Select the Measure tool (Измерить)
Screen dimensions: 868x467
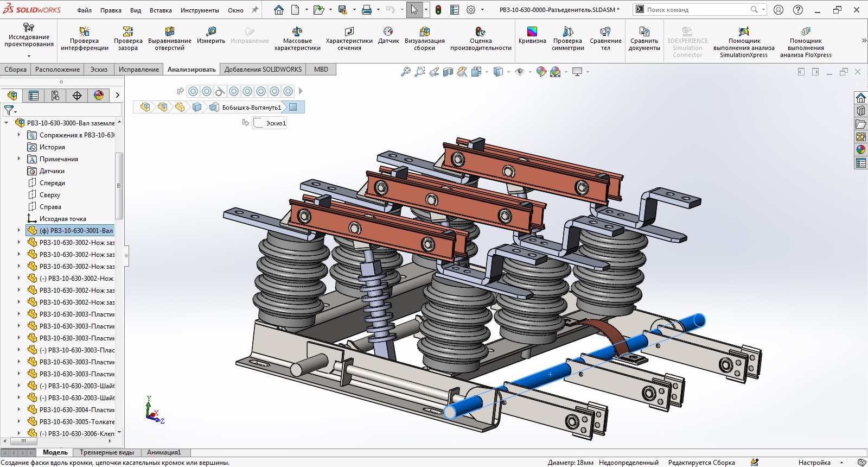pyautogui.click(x=211, y=36)
